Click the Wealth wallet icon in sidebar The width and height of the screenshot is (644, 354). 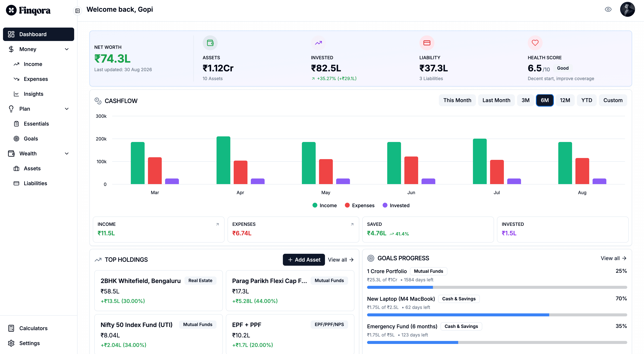click(x=11, y=154)
